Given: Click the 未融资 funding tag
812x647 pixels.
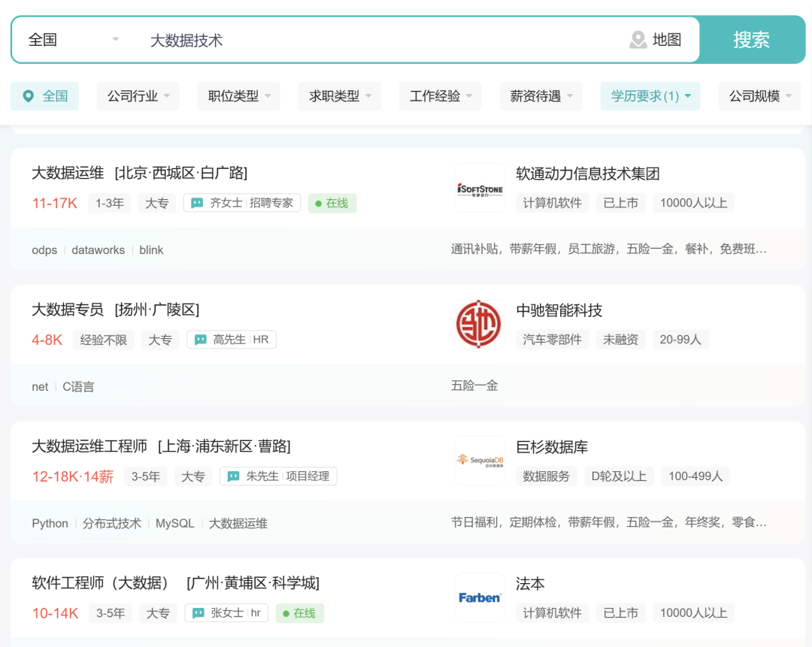Looking at the screenshot, I should 621,340.
